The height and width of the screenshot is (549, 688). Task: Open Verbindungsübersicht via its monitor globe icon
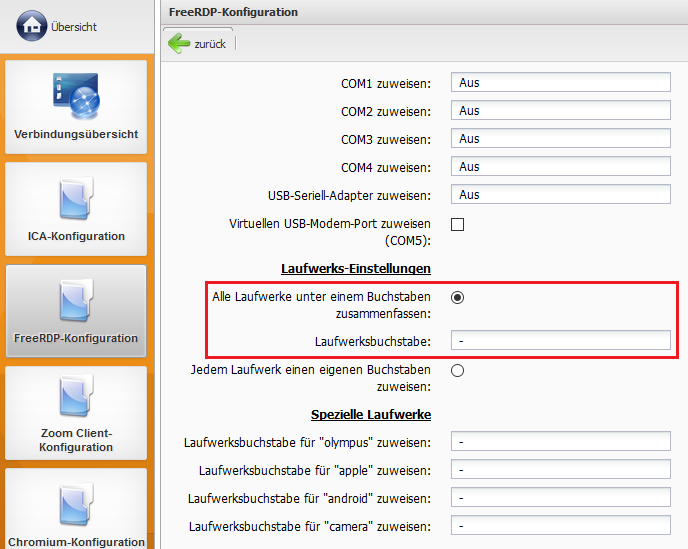click(x=76, y=95)
